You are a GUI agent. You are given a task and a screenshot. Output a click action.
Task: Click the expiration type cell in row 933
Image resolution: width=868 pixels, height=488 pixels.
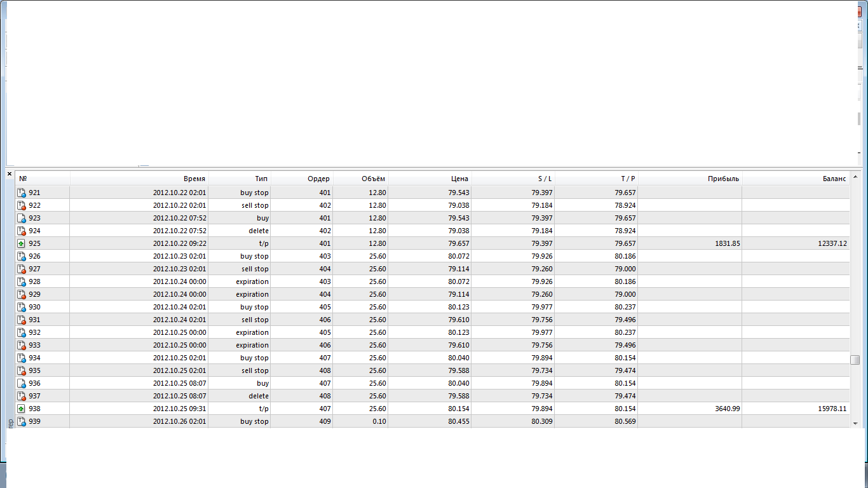240,345
